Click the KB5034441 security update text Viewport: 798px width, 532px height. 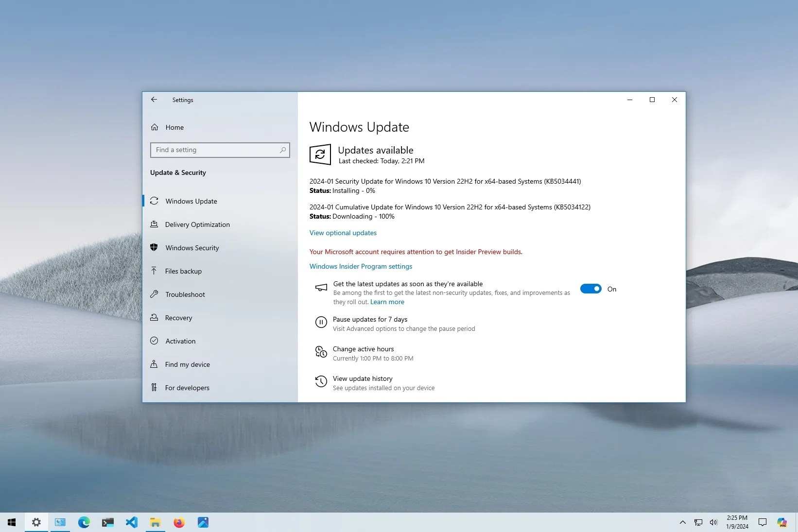tap(445, 181)
